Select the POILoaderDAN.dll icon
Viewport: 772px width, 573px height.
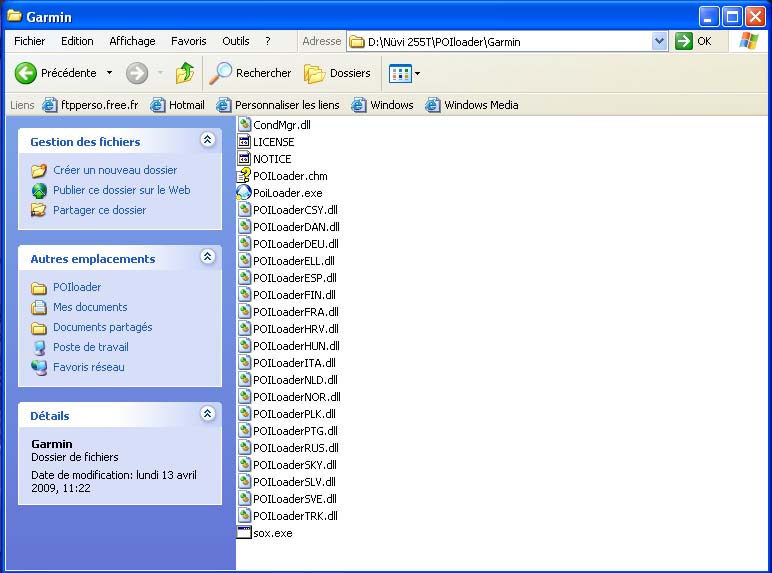(x=245, y=226)
